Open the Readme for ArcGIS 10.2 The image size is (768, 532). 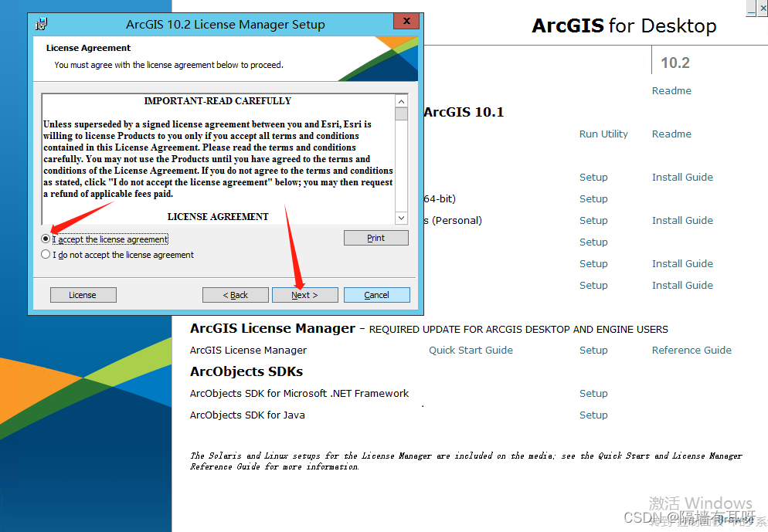coord(671,90)
